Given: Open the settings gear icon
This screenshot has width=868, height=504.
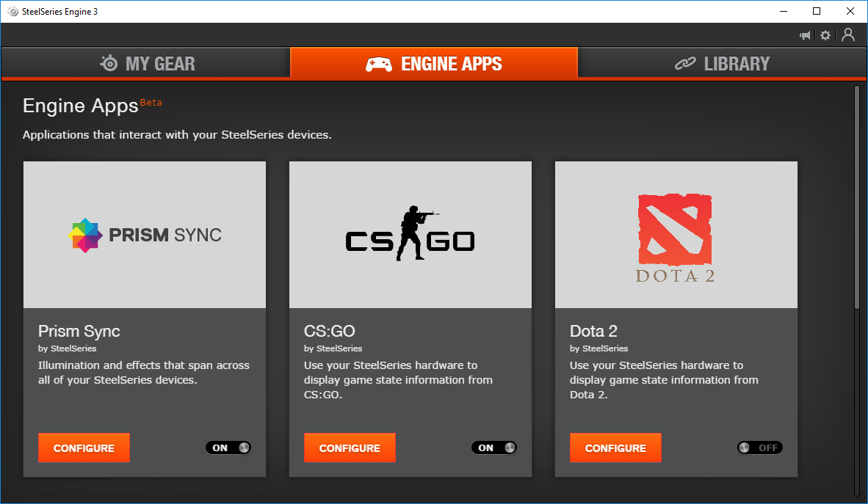Looking at the screenshot, I should tap(825, 35).
